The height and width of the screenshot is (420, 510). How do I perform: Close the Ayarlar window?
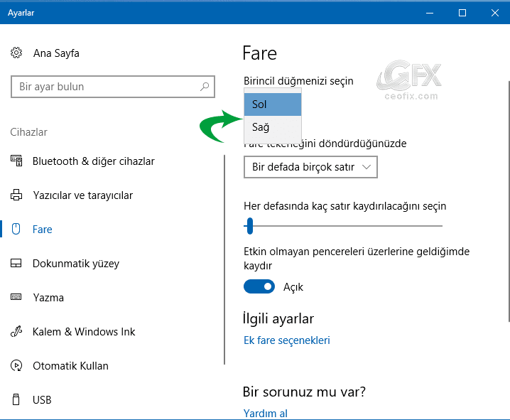tap(494, 13)
